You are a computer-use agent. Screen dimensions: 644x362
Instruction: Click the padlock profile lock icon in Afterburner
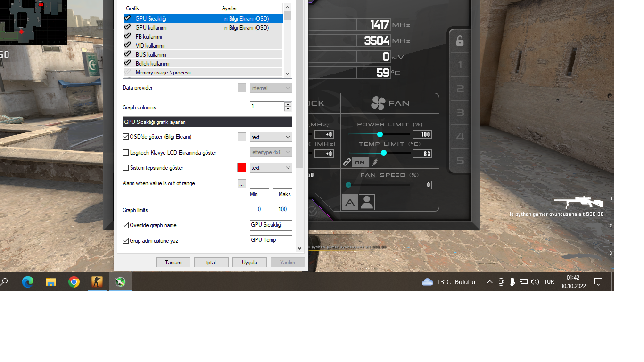point(460,41)
